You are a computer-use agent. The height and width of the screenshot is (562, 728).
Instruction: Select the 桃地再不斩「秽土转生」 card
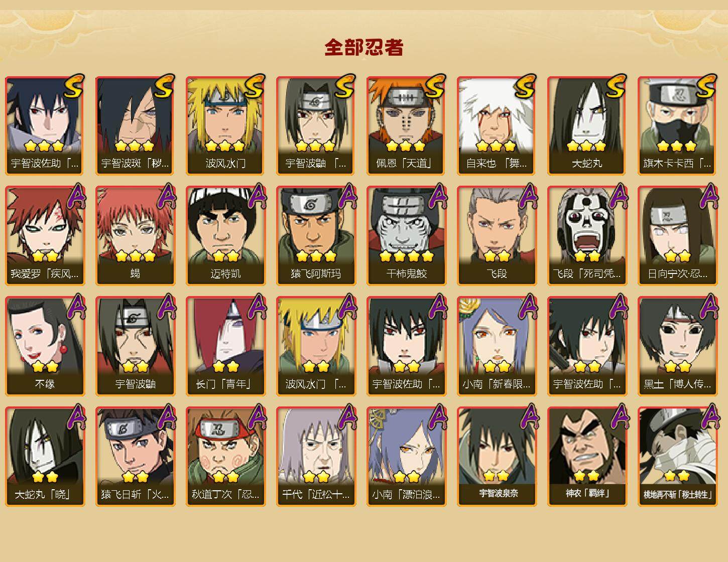click(x=677, y=457)
